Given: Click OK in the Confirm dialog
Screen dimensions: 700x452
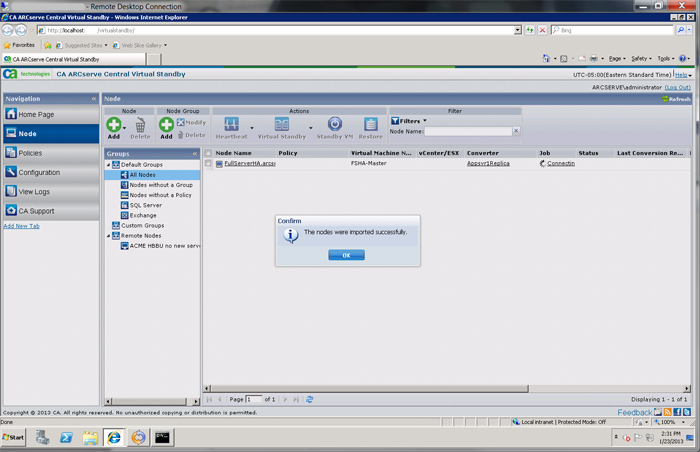Looking at the screenshot, I should tap(346, 255).
